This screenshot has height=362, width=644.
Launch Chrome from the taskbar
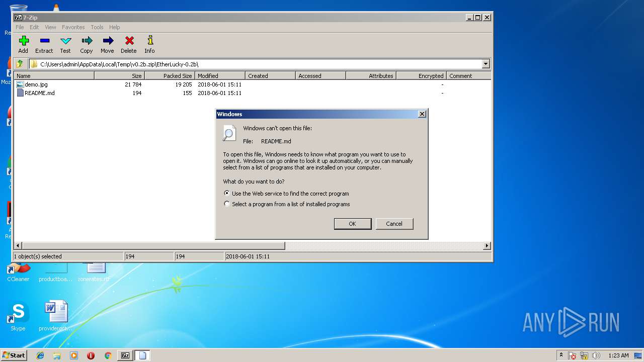point(108,355)
